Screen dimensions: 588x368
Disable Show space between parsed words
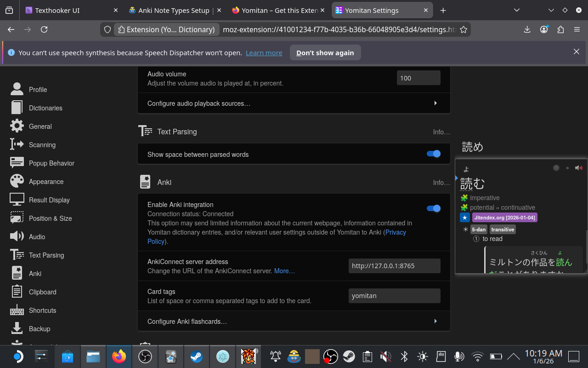coord(433,154)
